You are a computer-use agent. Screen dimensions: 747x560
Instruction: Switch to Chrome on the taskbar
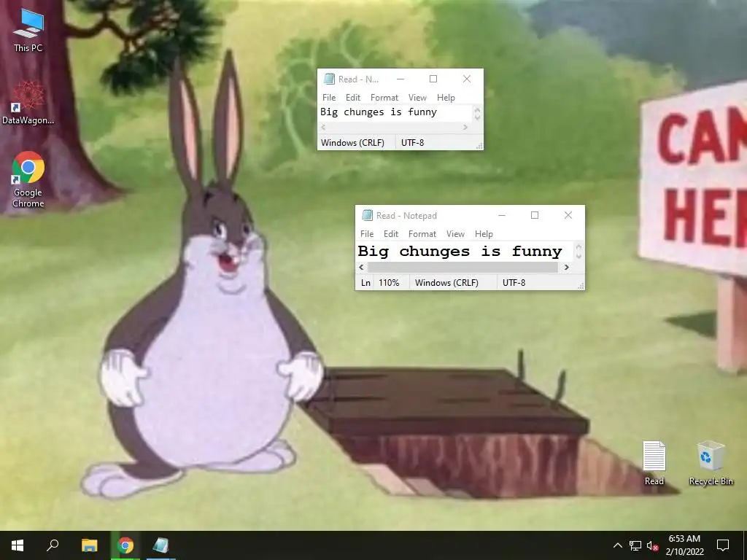[x=125, y=545]
